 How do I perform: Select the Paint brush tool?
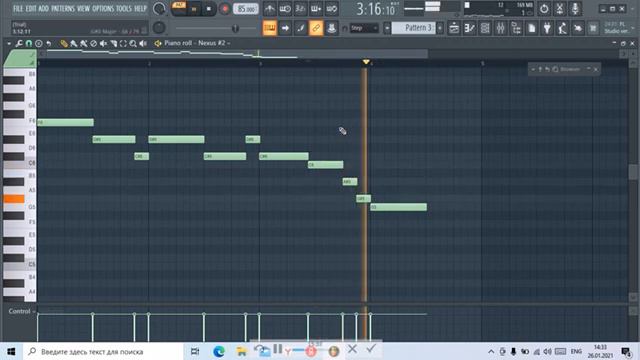(x=74, y=43)
